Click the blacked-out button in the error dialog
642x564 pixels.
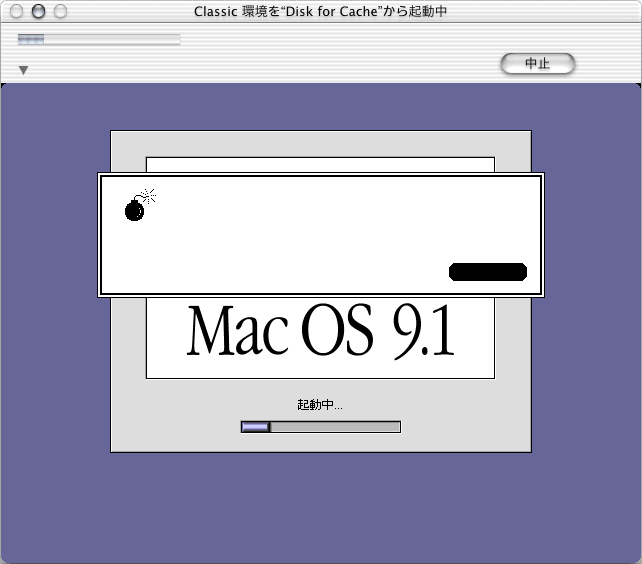[488, 272]
